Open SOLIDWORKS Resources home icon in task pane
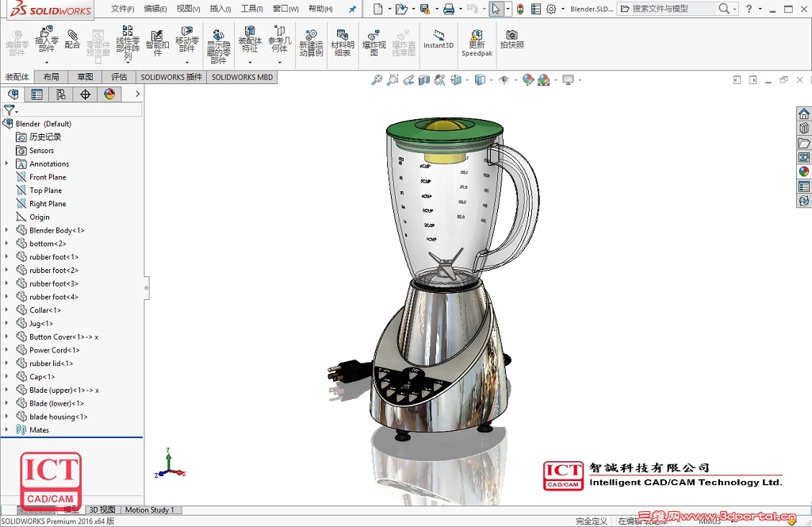Viewport: 812px width, 527px height. 804,113
